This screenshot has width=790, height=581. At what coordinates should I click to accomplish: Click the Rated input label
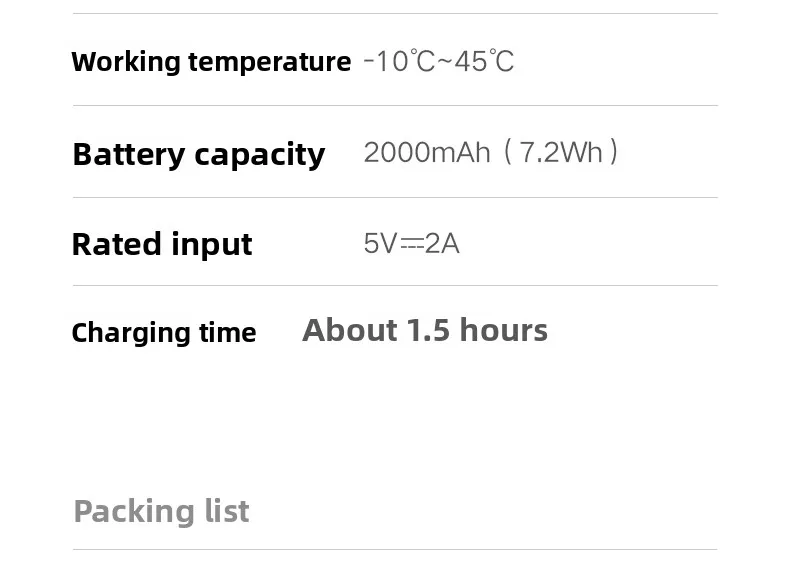[x=162, y=245]
